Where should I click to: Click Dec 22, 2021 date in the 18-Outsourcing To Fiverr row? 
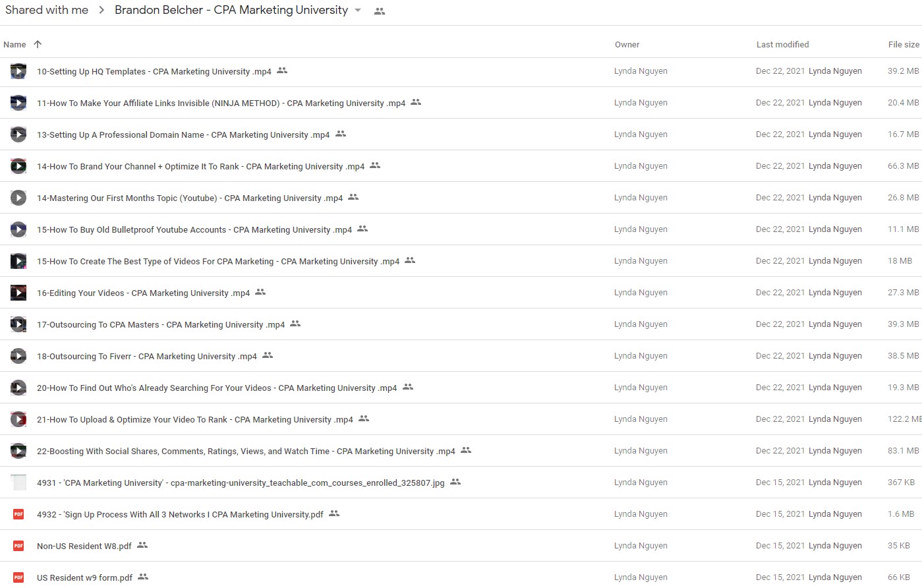coord(780,356)
